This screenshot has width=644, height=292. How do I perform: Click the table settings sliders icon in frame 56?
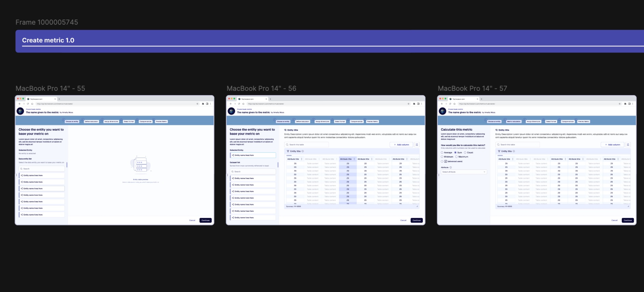pos(417,145)
